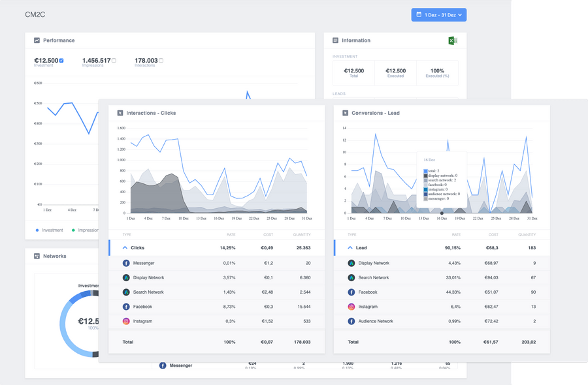Screen dimensions: 588x385
Task: Click the Interactions - Clicks cursor icon
Action: click(120, 113)
